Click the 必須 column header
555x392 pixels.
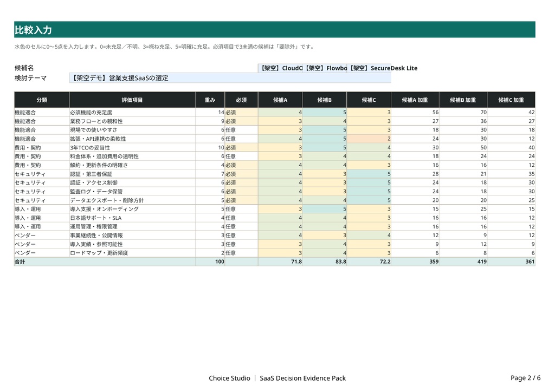(x=241, y=100)
